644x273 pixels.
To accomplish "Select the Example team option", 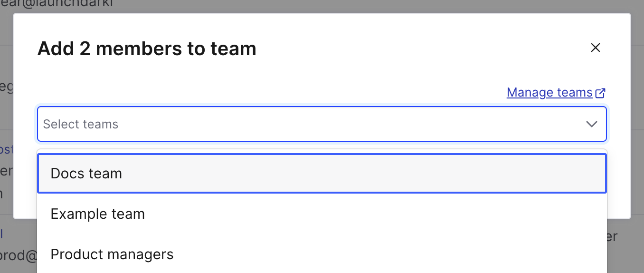I will click(98, 214).
